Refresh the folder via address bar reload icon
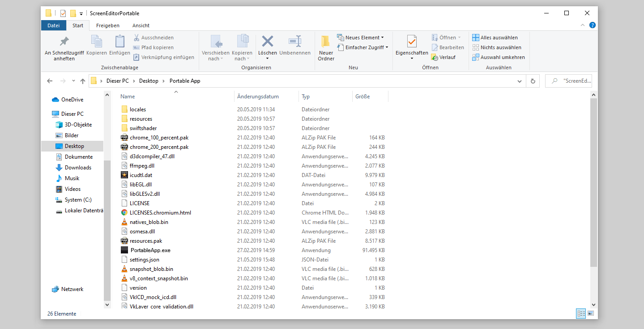Image resolution: width=644 pixels, height=329 pixels. [x=533, y=81]
